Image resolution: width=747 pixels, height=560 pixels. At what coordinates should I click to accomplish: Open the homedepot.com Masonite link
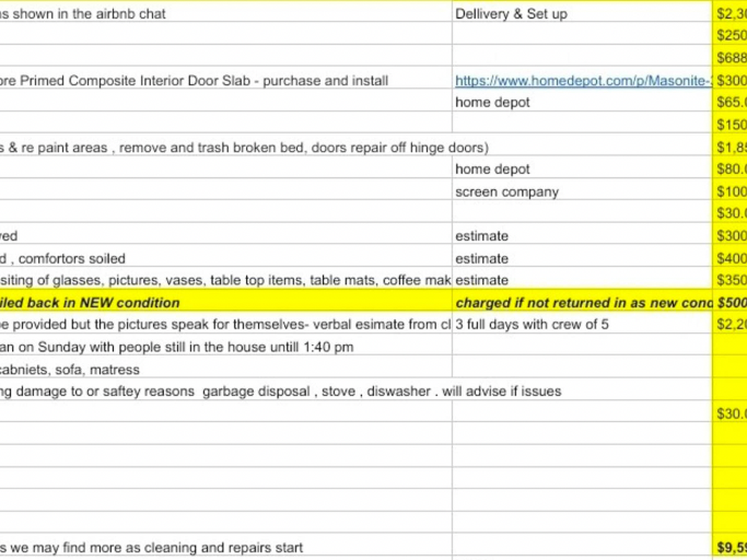tap(583, 80)
